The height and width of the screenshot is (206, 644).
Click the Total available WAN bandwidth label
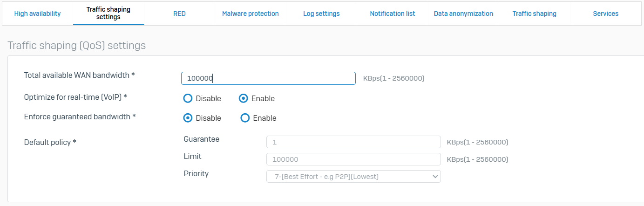pos(79,75)
